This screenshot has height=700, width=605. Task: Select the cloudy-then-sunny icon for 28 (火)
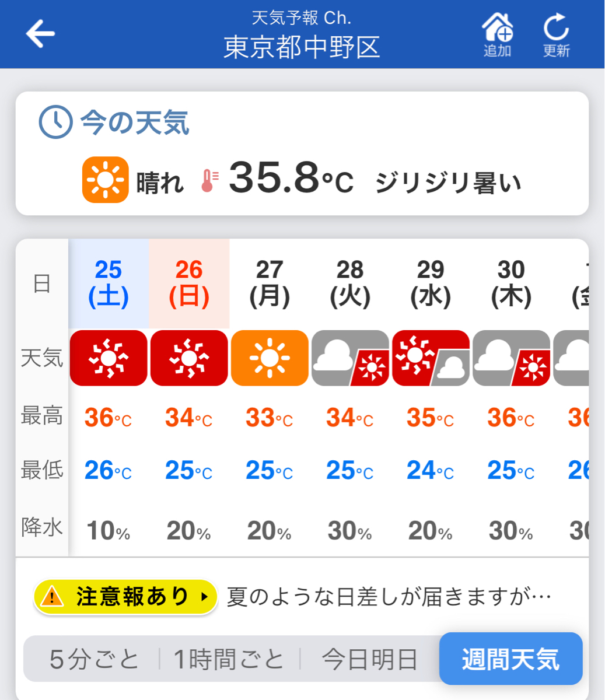[x=350, y=358]
